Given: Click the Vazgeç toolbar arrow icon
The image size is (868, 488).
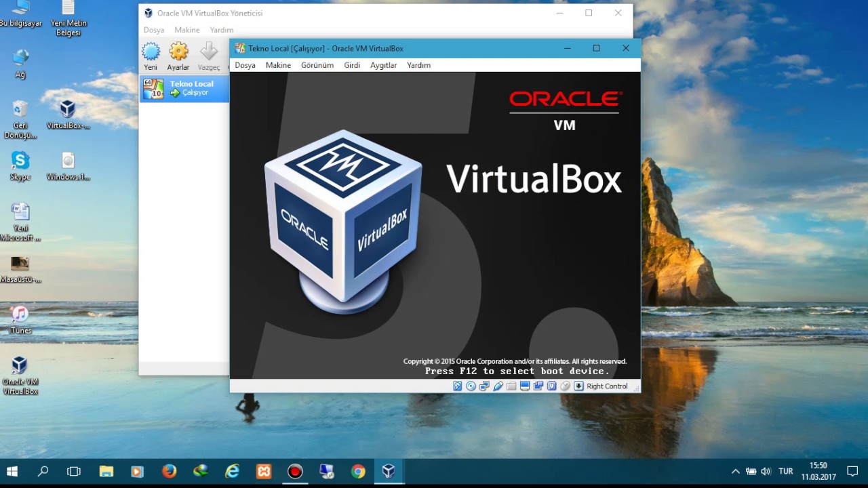Looking at the screenshot, I should (x=209, y=52).
